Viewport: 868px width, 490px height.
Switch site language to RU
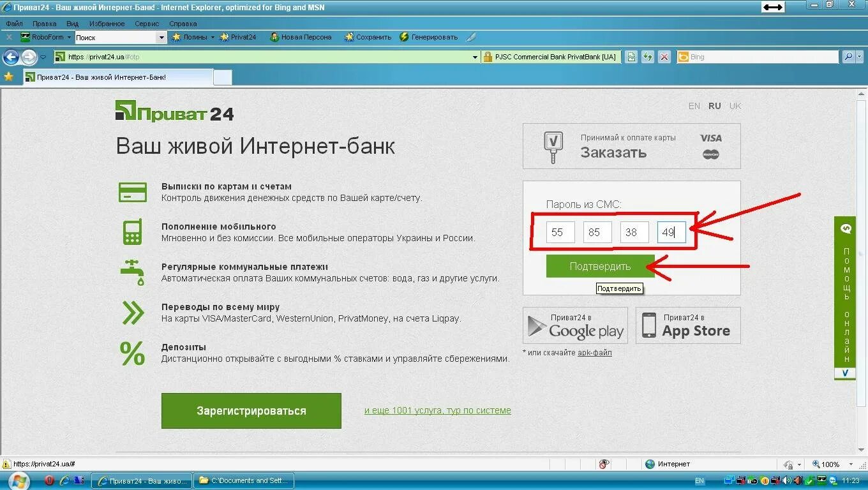[x=715, y=106]
